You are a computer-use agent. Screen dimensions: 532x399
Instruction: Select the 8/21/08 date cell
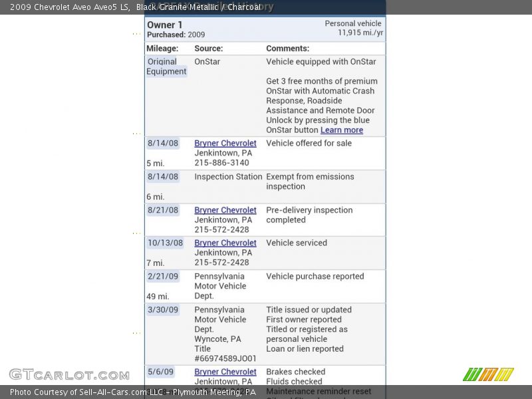click(163, 210)
